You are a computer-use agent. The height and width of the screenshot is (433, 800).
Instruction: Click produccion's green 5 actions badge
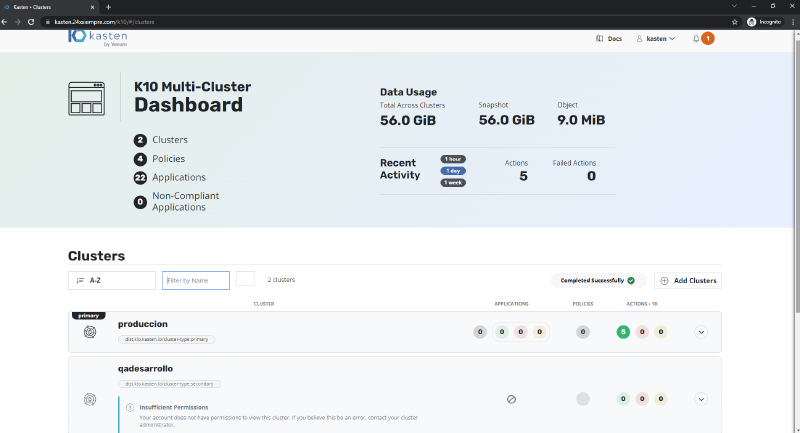pos(623,332)
